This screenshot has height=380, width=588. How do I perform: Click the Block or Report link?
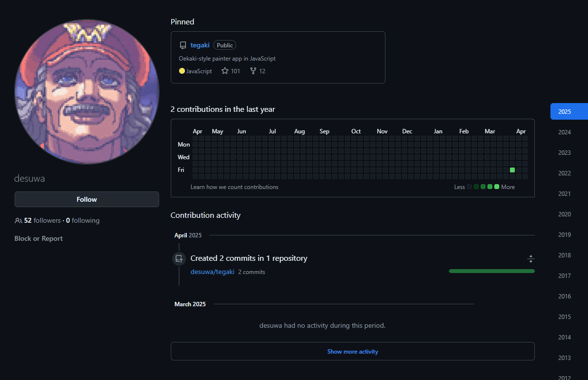coord(39,238)
